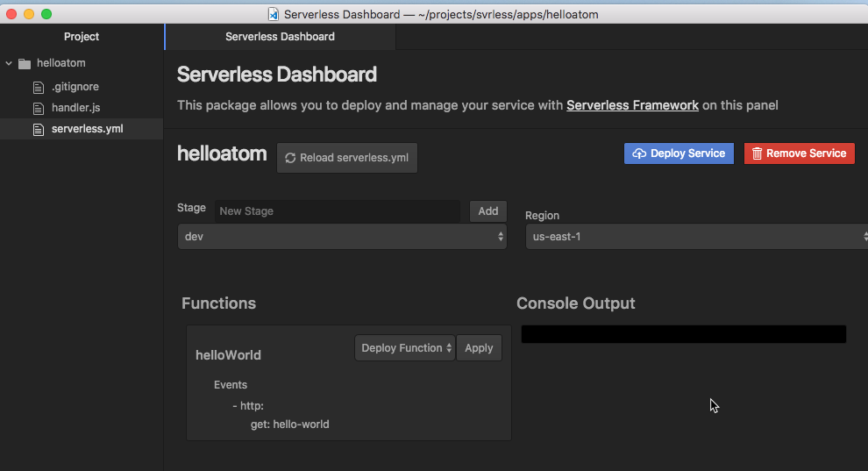
Task: Click the .gitignore file icon
Action: 39,88
